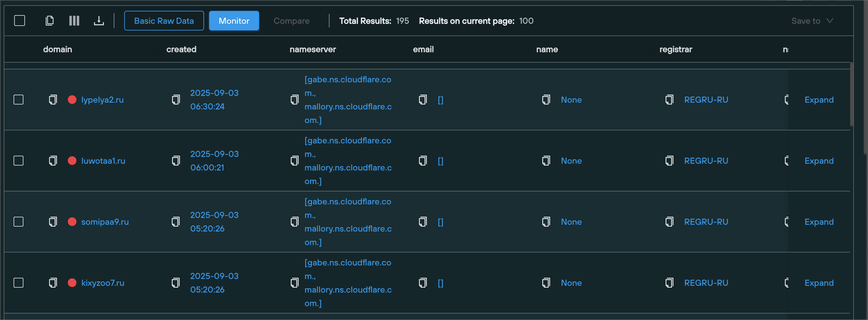Copy nameserver value in kixyzoo7.ru row
This screenshot has width=868, height=320.
295,283
